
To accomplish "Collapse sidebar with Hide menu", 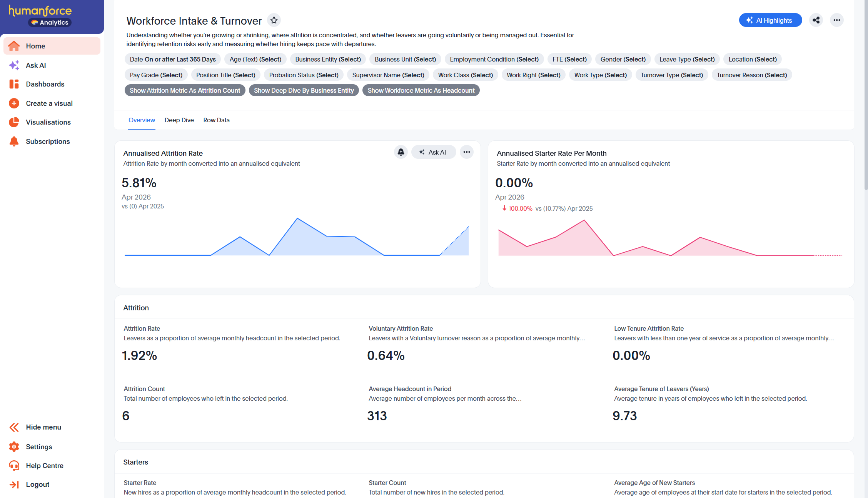I will pyautogui.click(x=43, y=427).
